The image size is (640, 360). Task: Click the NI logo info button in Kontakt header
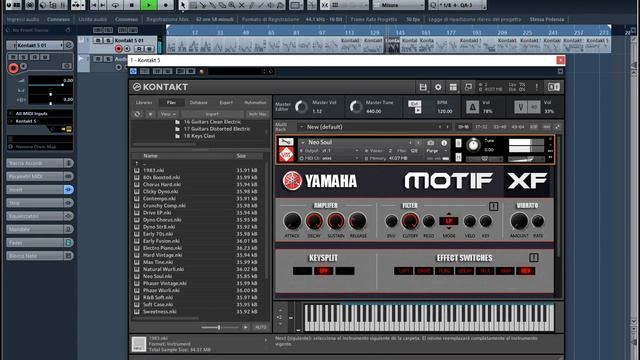(553, 87)
